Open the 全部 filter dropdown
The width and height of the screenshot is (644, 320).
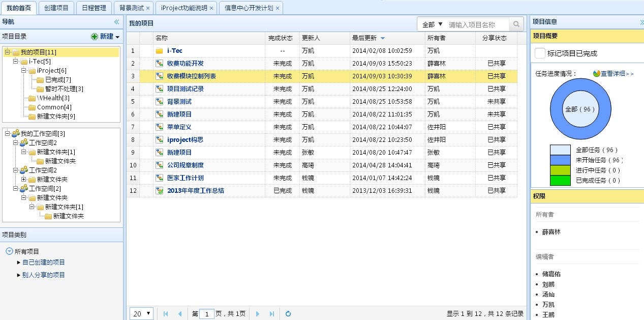[432, 24]
